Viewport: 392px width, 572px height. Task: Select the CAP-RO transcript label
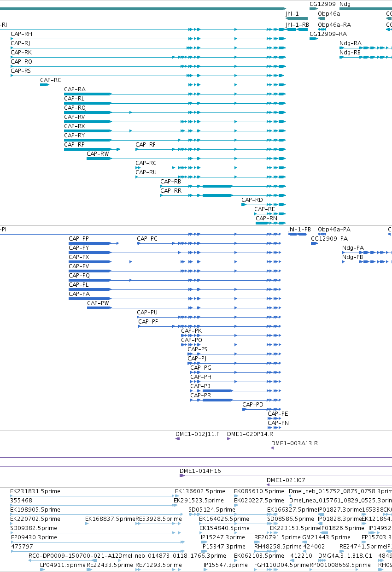(21, 62)
